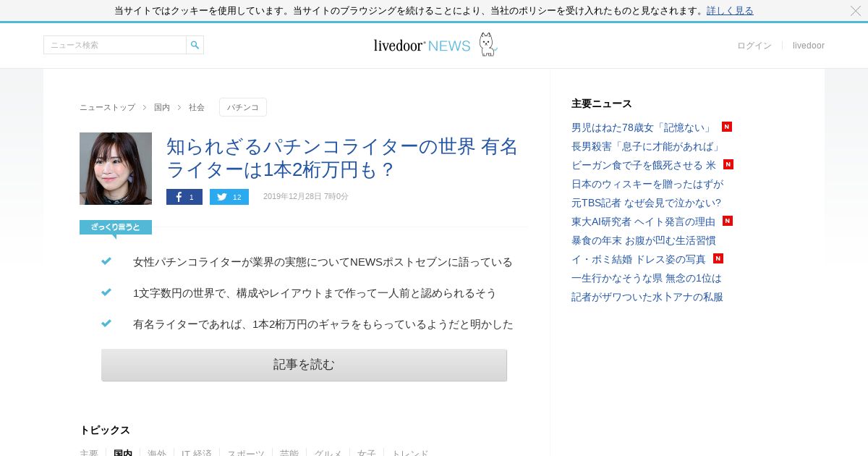Screen dimensions: 868x456
Task: Share article via Facebook button
Action: pos(184,197)
